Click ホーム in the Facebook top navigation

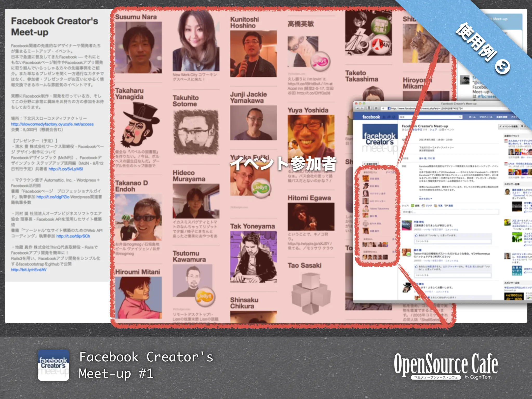[472, 117]
